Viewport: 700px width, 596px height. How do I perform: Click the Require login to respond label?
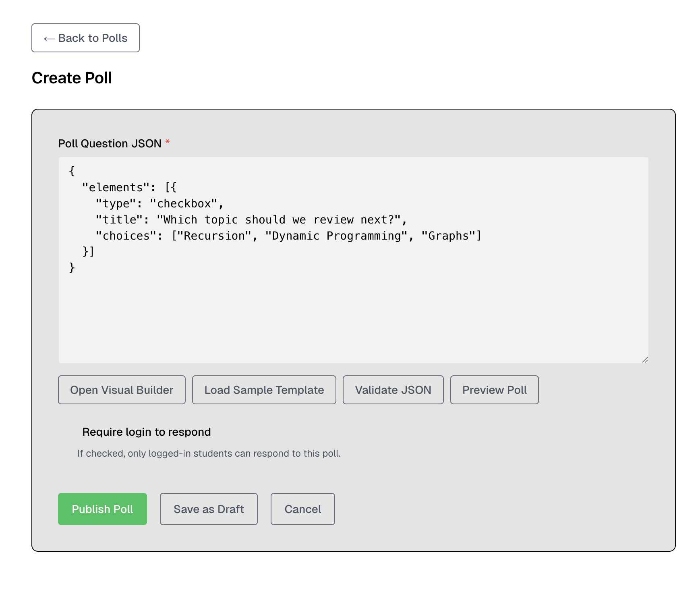(146, 432)
